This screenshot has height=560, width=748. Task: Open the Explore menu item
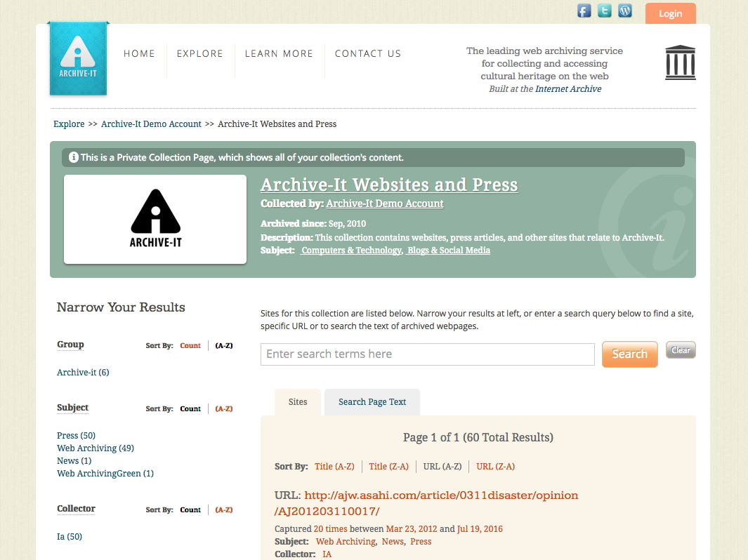(199, 53)
